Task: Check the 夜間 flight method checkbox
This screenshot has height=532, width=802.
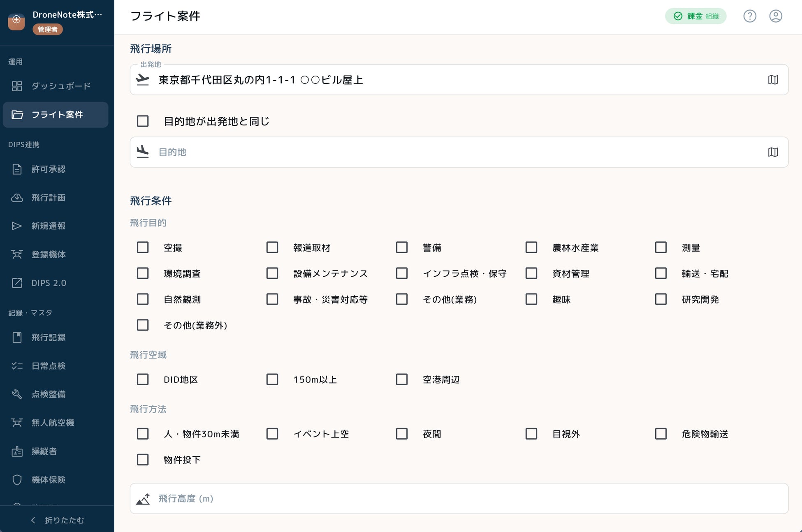Action: point(402,434)
